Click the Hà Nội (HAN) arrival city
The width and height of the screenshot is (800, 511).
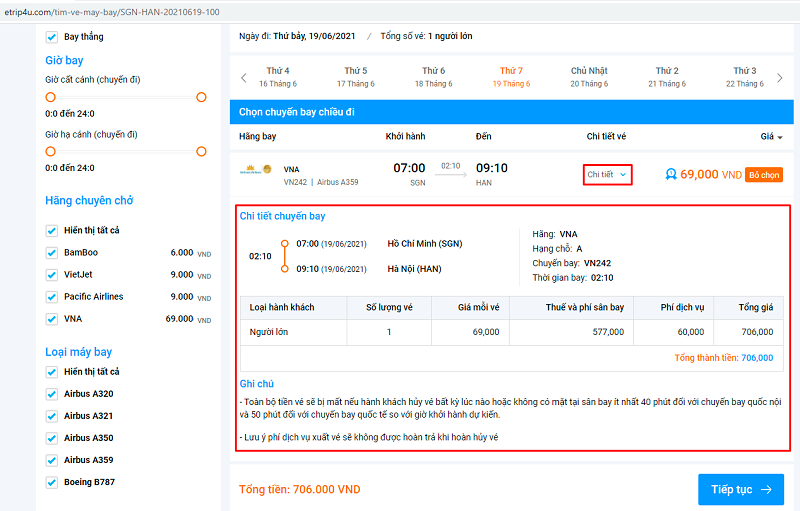414,269
